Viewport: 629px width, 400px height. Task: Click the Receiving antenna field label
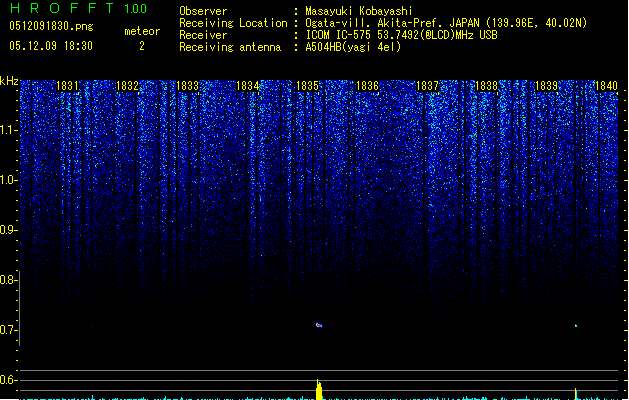coord(230,47)
